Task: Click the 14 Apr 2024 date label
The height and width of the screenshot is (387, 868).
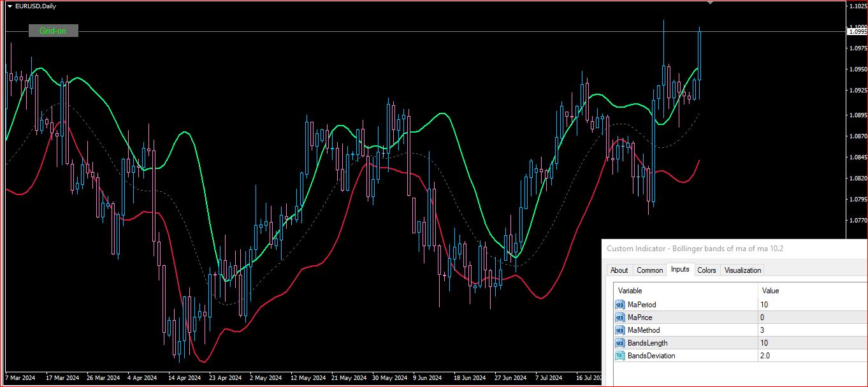Action: pos(185,378)
